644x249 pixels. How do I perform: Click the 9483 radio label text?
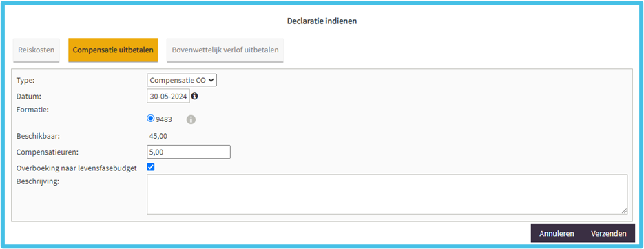coord(164,120)
